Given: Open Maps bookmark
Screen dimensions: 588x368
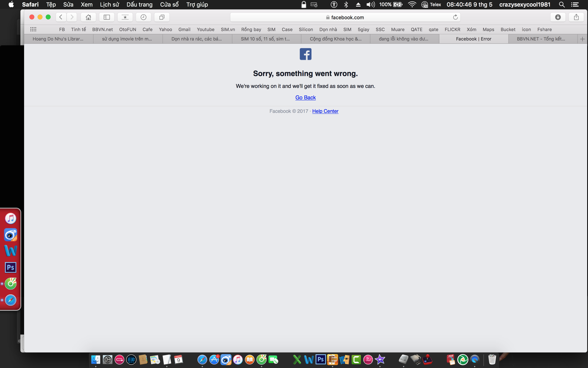Looking at the screenshot, I should tap(488, 29).
